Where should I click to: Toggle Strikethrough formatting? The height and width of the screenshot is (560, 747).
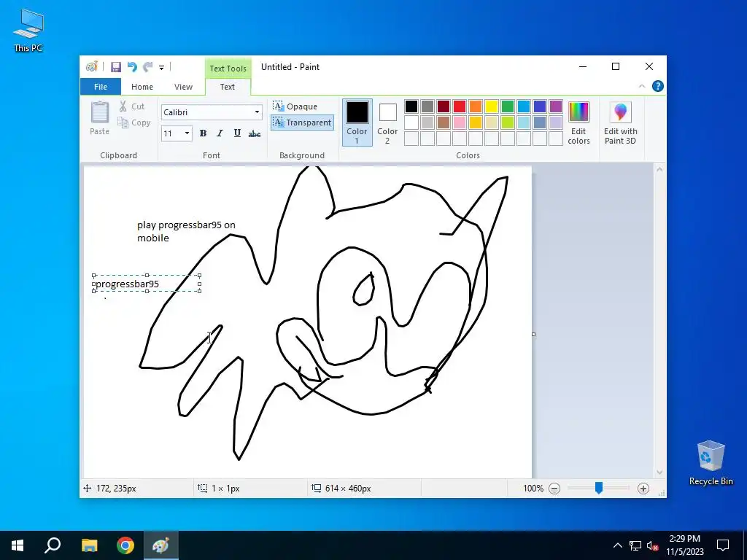(x=255, y=134)
